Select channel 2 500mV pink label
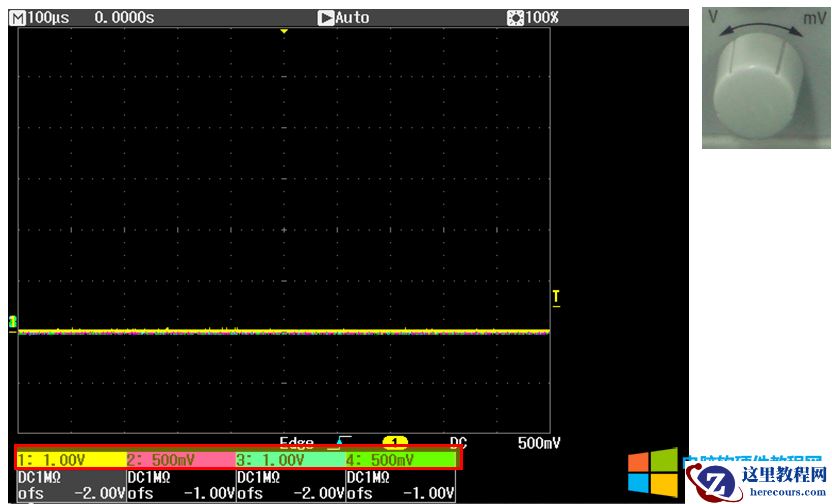This screenshot has width=832, height=504. [180, 460]
